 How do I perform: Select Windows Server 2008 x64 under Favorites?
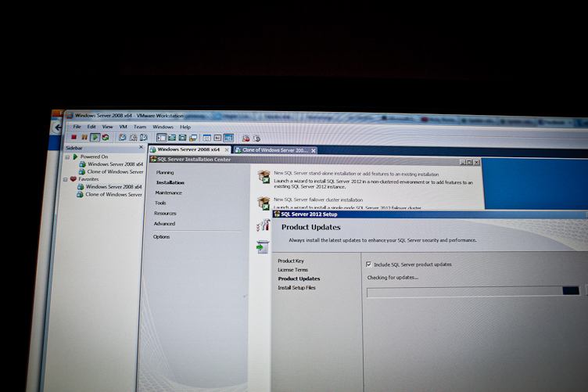pos(113,186)
